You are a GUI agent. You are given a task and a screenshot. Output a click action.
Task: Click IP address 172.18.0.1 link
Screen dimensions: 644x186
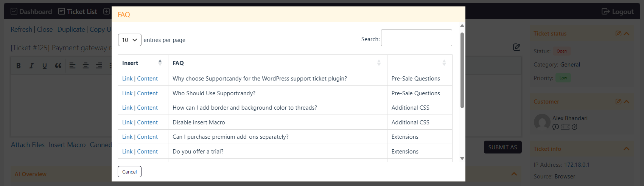[577, 165]
